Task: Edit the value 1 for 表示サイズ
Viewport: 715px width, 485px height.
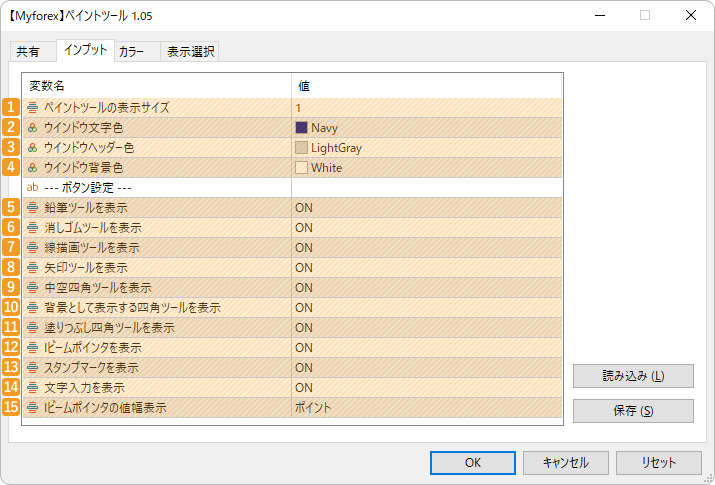Action: pos(427,108)
